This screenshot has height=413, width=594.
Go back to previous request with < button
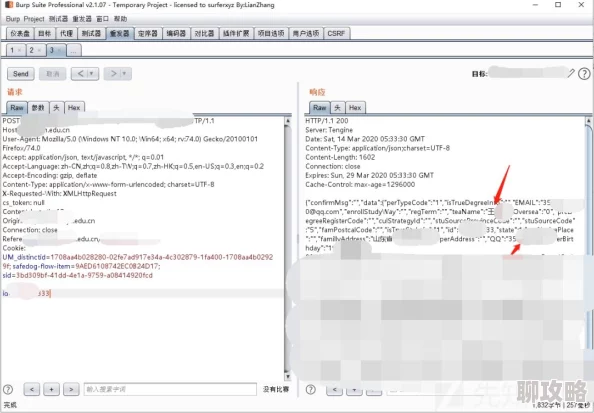point(80,74)
